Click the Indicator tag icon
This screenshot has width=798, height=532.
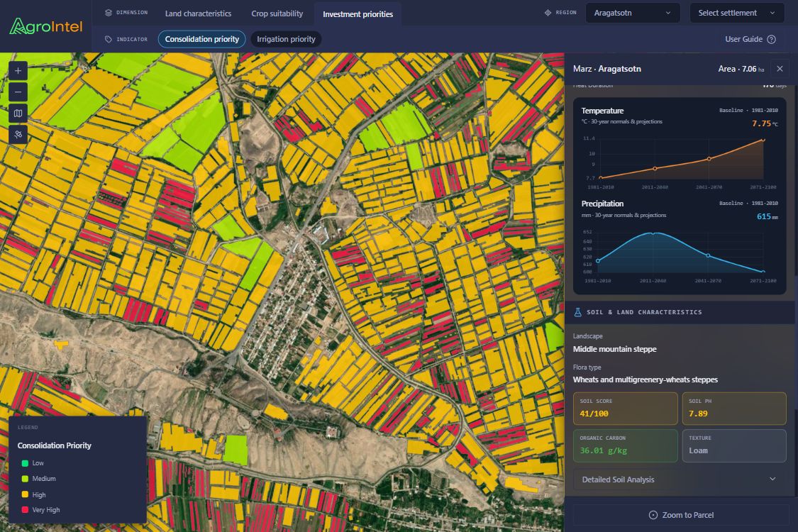coord(109,39)
